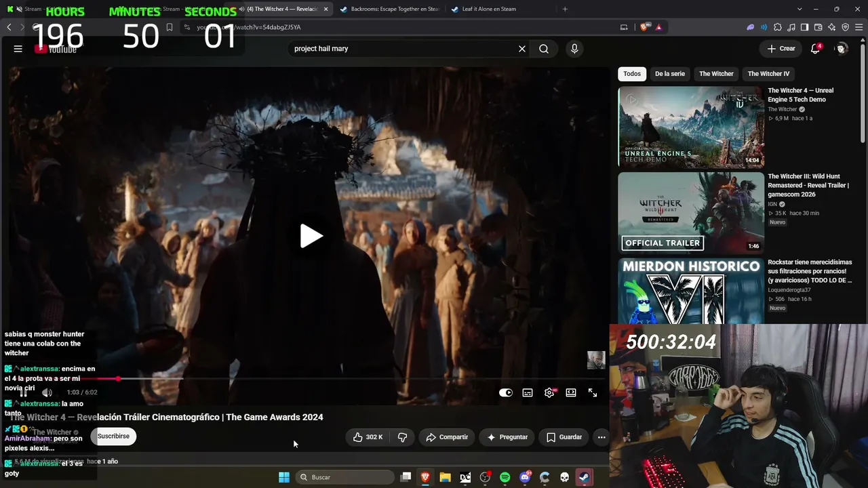
Task: Open the Wild Hunt Remastered trailer thumbnail
Action: tap(691, 213)
